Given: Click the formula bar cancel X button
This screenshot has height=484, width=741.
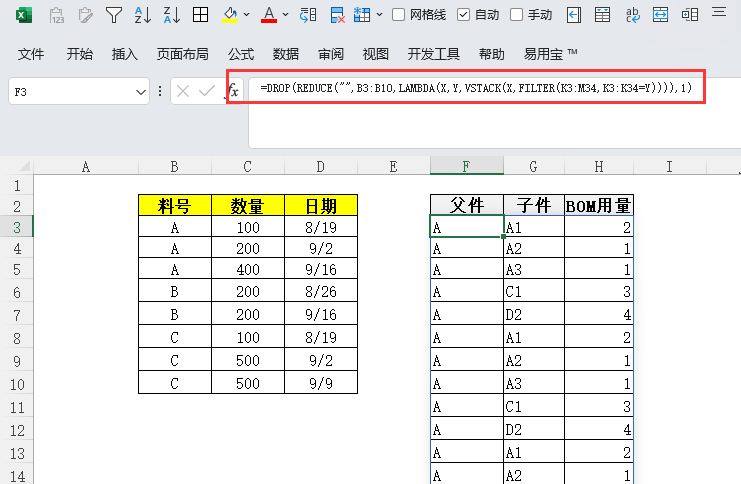Looking at the screenshot, I should pyautogui.click(x=183, y=91).
